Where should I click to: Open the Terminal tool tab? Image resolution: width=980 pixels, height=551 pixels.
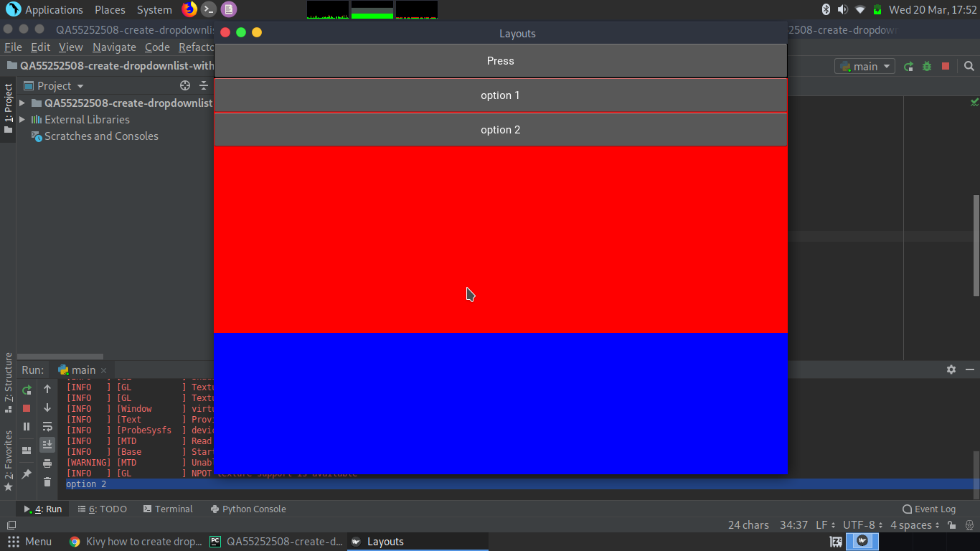click(x=168, y=509)
